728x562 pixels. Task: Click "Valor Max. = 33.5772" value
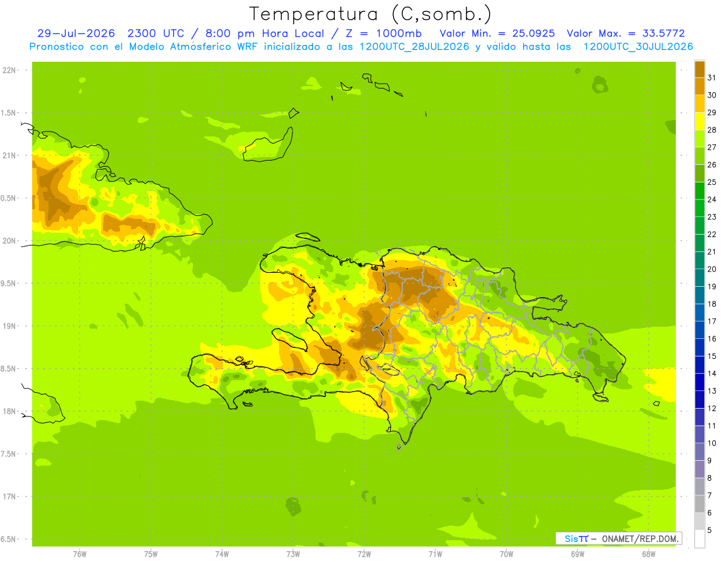pyautogui.click(x=625, y=33)
